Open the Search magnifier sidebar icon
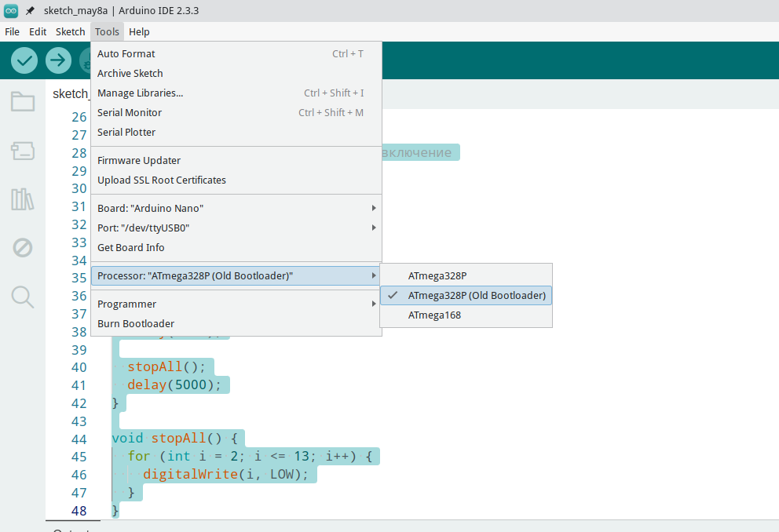This screenshot has height=532, width=779. pyautogui.click(x=23, y=297)
